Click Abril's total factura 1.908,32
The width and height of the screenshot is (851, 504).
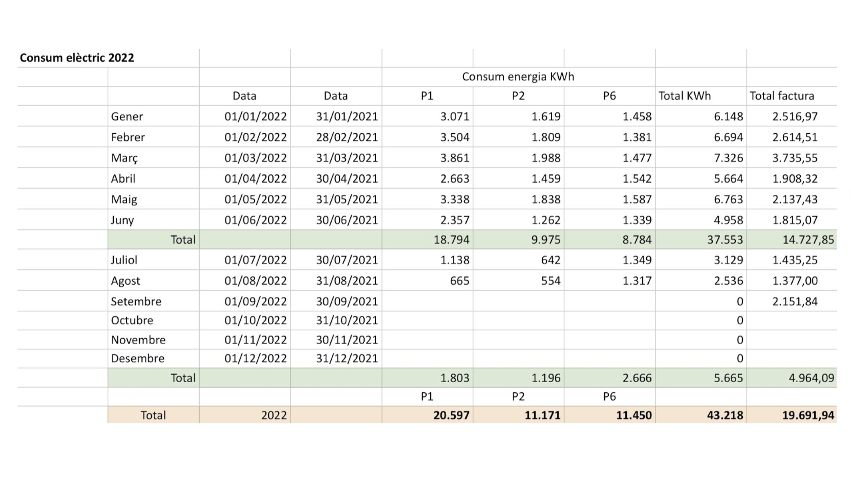pyautogui.click(x=795, y=179)
